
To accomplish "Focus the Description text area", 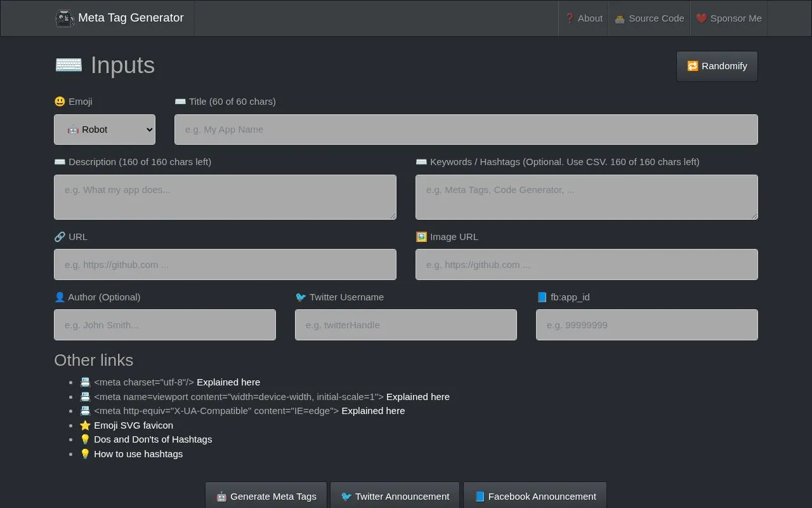I will tap(225, 197).
